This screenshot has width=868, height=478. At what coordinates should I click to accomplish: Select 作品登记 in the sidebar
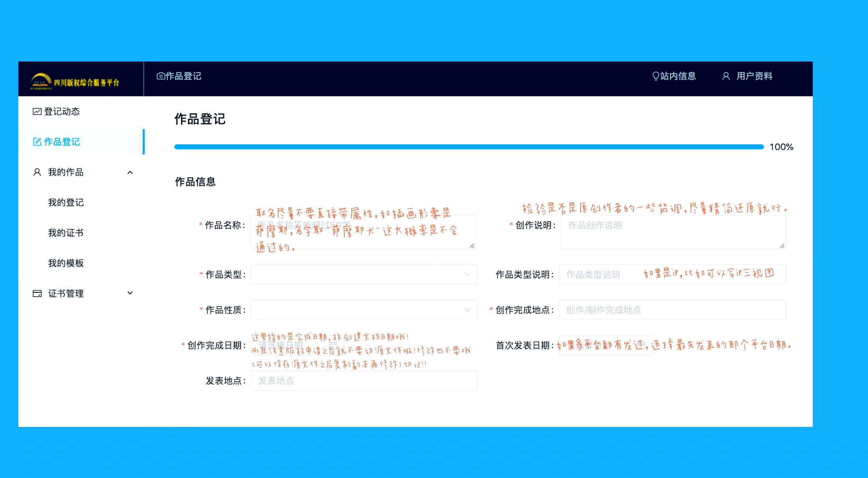tap(81, 142)
